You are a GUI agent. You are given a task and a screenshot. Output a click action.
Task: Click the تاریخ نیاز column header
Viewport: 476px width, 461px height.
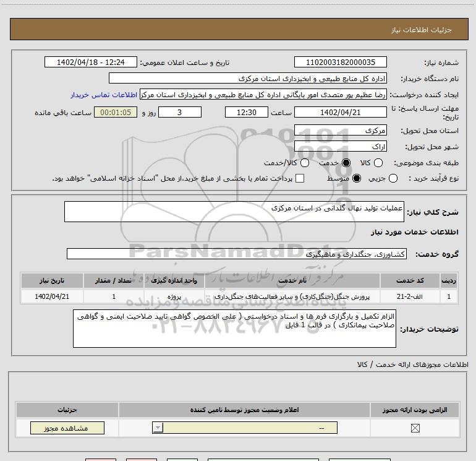coord(52,280)
